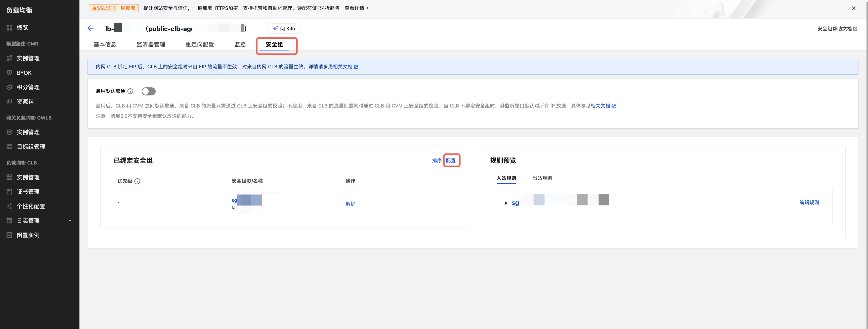Open 目标组管理 in the sidebar
868x329 pixels.
[x=31, y=147]
